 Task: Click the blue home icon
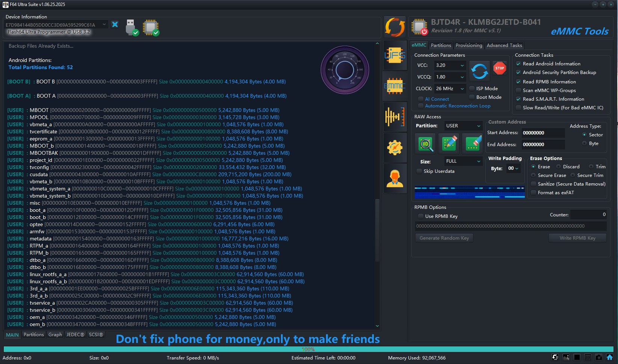610,357
